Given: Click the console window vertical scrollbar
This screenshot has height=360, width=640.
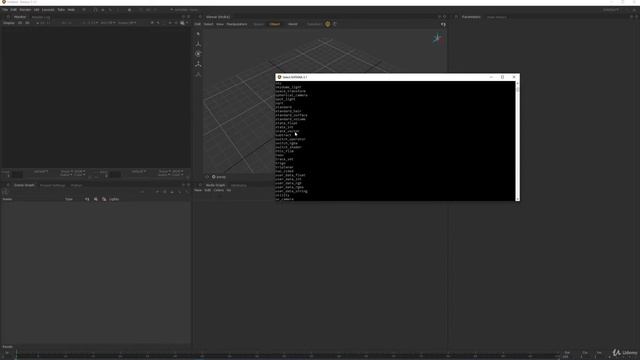Looking at the screenshot, I should click(518, 141).
